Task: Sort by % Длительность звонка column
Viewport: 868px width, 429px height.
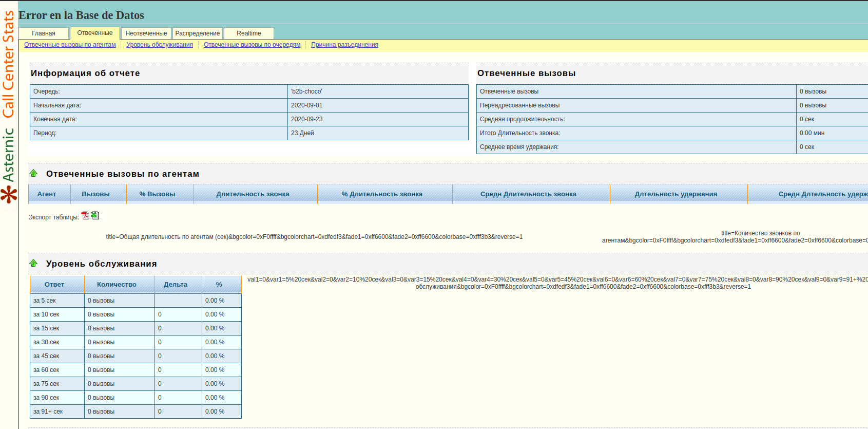Action: pos(382,194)
